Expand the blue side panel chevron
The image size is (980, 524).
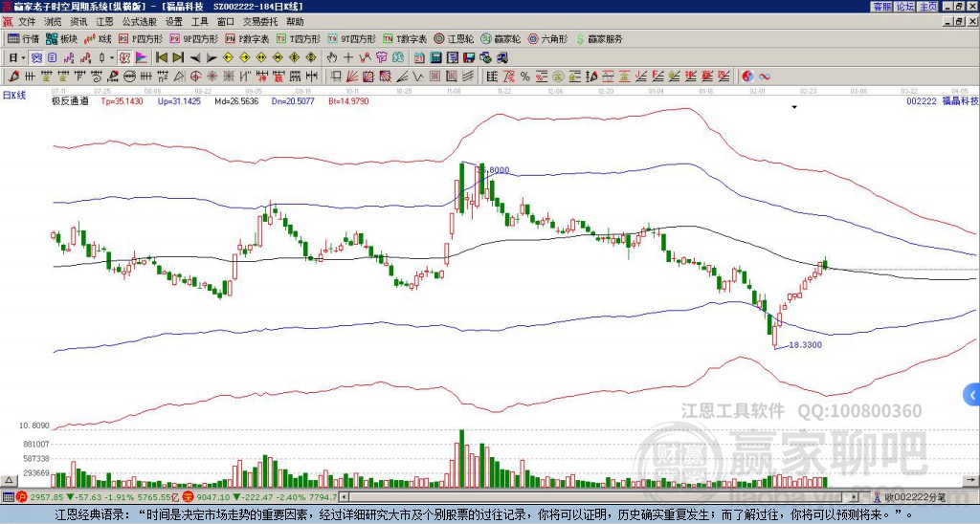point(972,395)
